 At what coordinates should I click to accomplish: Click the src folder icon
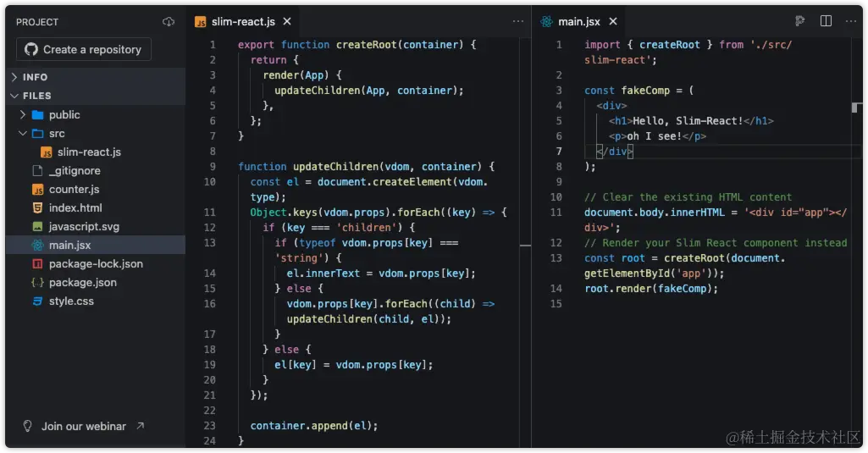point(37,134)
